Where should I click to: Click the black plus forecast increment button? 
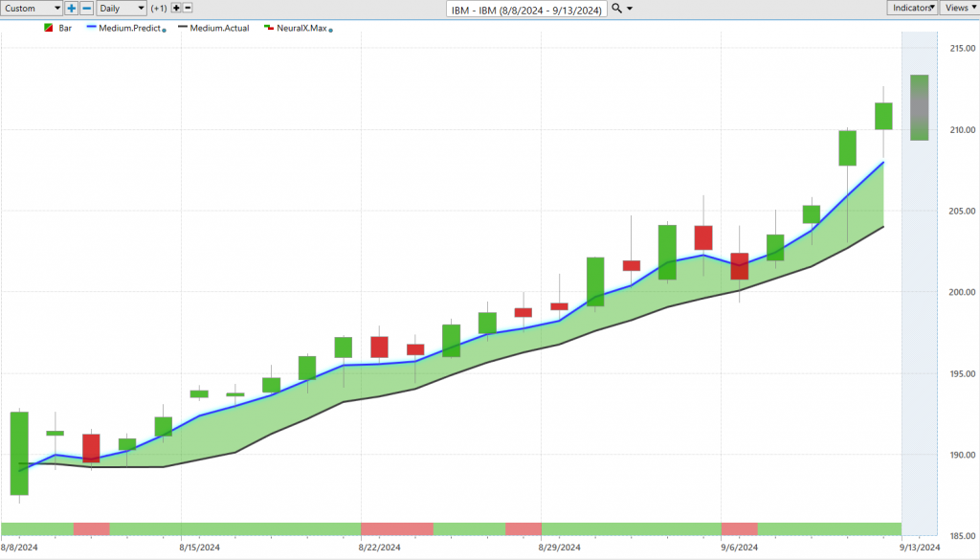(x=176, y=8)
